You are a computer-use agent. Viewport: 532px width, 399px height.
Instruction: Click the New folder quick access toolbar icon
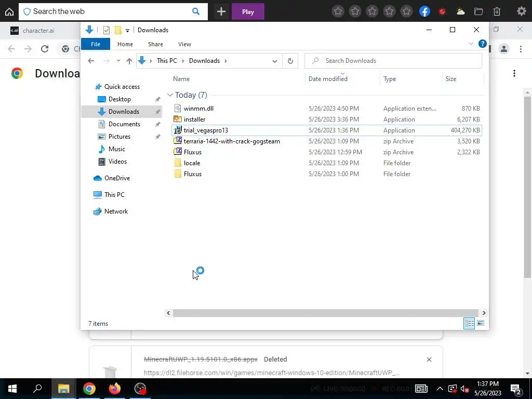(118, 30)
